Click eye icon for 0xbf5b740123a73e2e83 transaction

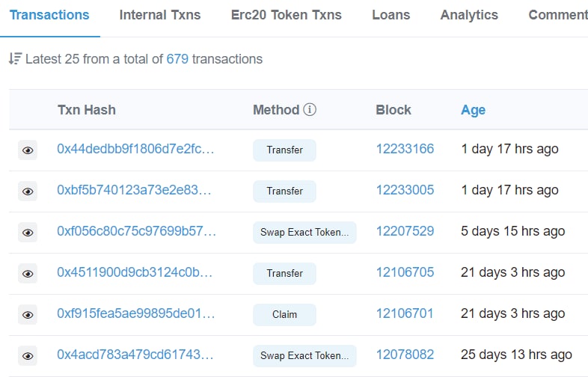[28, 191]
